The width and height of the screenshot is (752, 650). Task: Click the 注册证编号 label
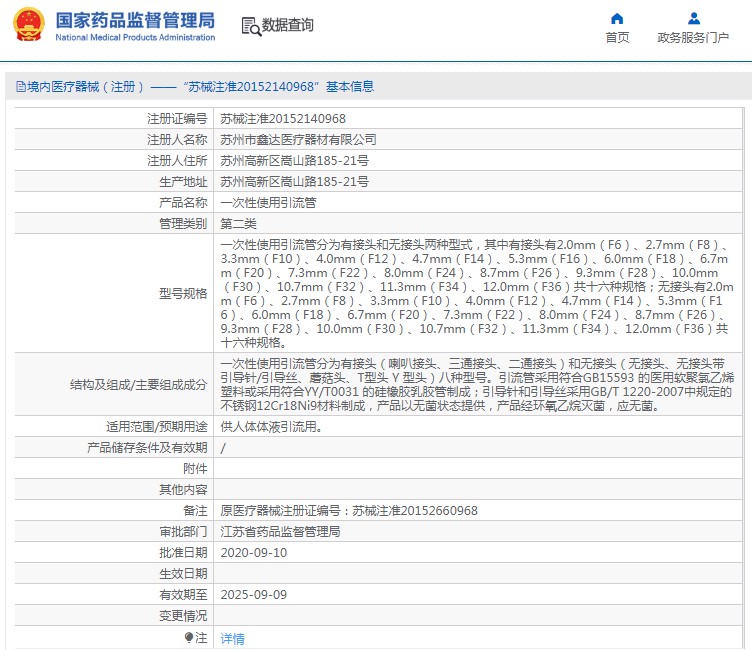click(x=177, y=118)
